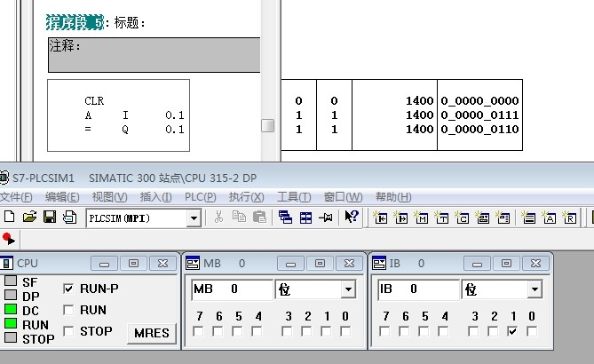This screenshot has width=594, height=364.
Task: Click status word 0_0000_0111
Action: click(x=479, y=115)
